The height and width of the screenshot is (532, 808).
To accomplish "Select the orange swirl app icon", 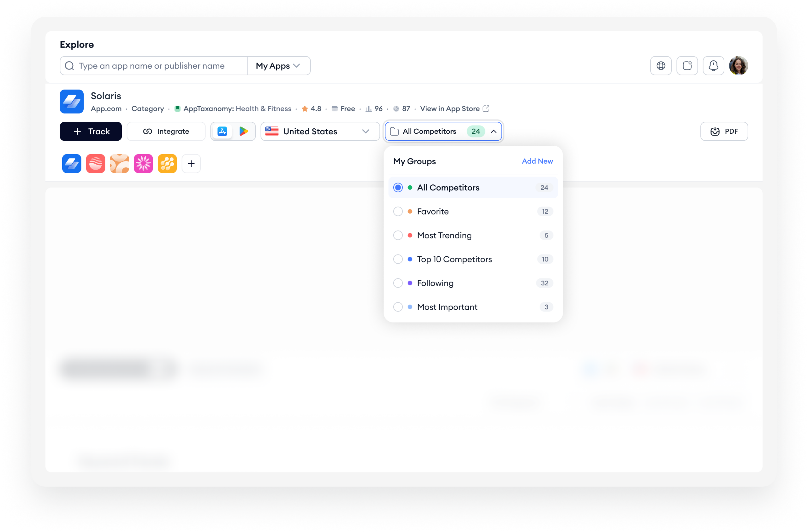I will tap(120, 164).
